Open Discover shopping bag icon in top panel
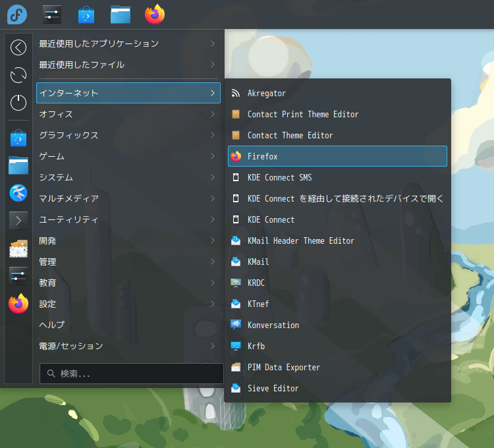Viewport: 494px width, 448px height. coord(86,14)
